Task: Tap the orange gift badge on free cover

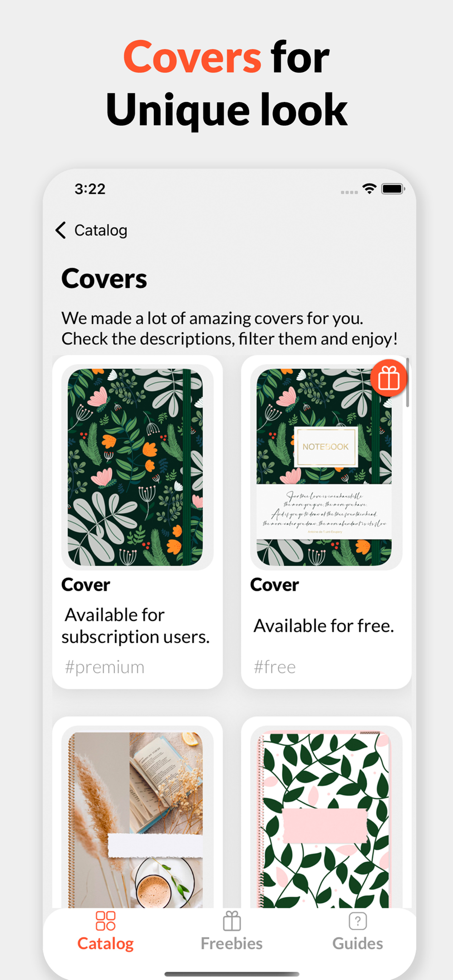Action: [389, 378]
